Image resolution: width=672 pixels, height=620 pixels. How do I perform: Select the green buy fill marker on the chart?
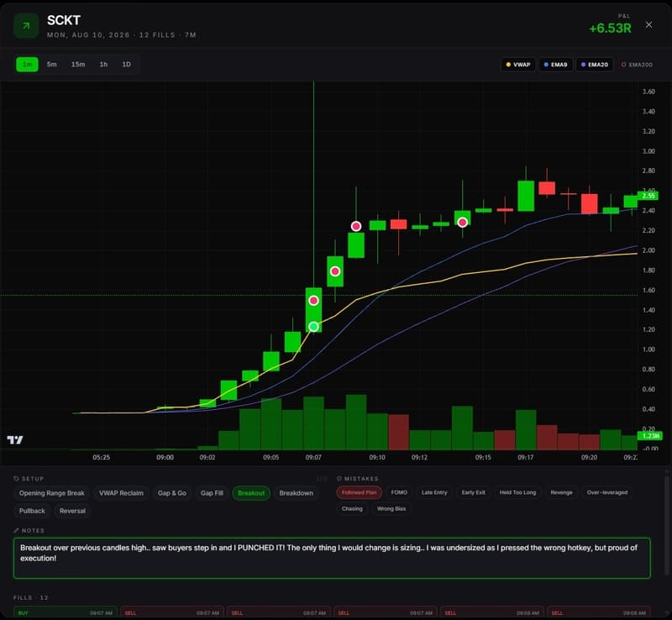pos(313,327)
